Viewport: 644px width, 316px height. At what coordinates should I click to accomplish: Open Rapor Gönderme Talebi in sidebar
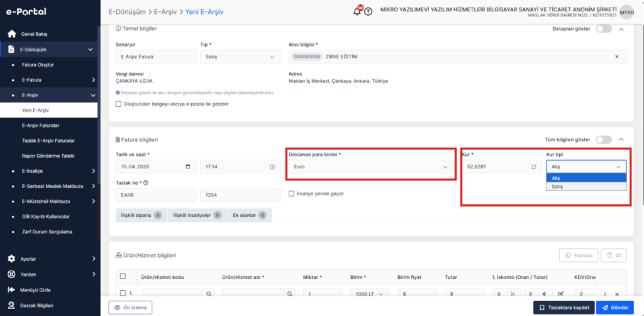click(48, 156)
